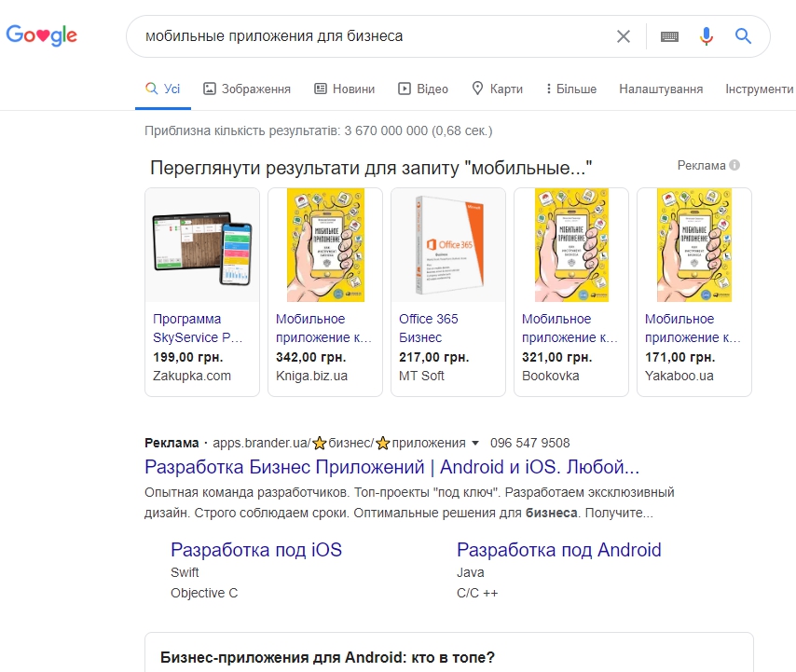
Task: Click the results count text
Action: click(x=318, y=130)
